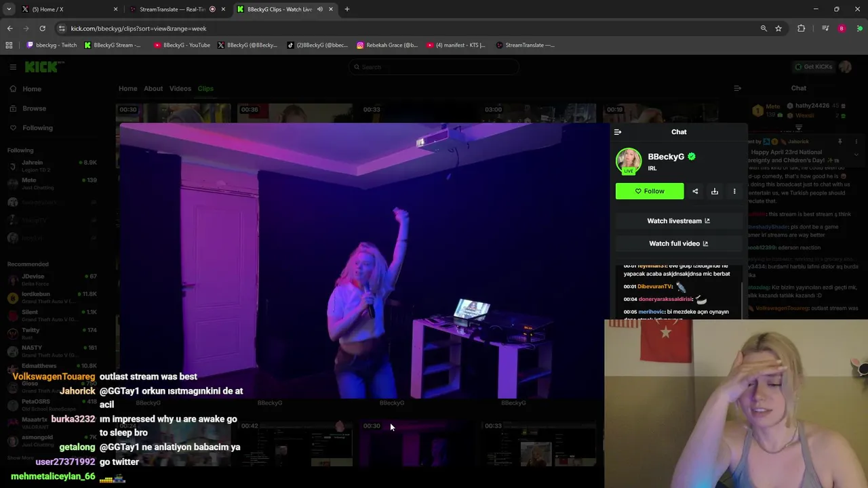The height and width of the screenshot is (488, 868).
Task: Open the Kick hamburger menu
Action: point(13,66)
